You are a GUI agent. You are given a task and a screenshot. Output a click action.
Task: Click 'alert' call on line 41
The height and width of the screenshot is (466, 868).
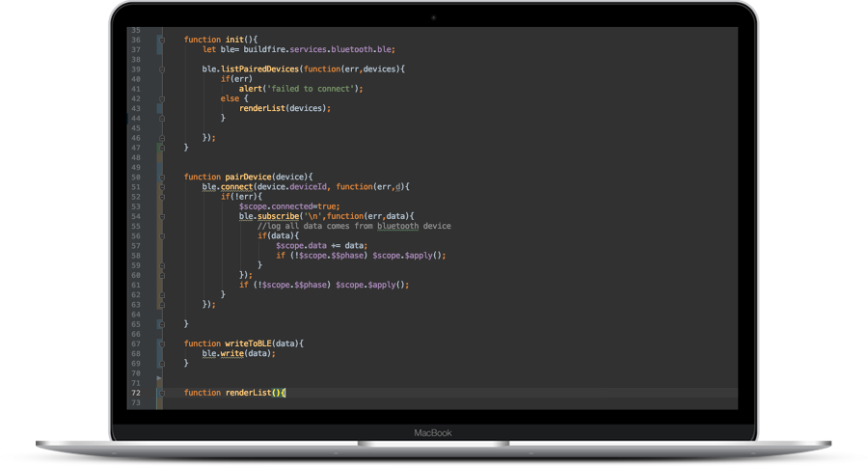[250, 89]
